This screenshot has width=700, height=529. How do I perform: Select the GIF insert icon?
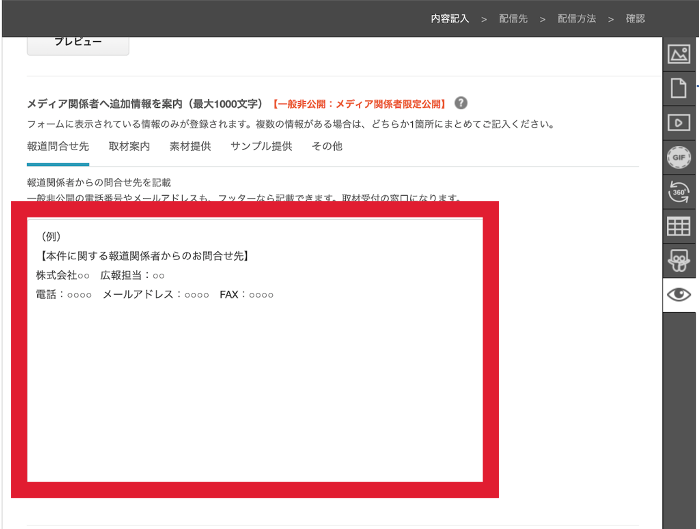click(679, 158)
